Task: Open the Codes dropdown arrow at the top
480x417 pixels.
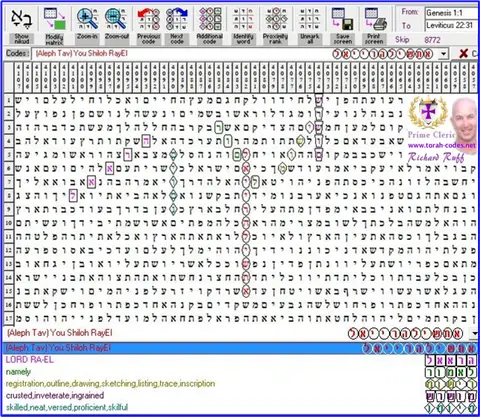Action: 443,54
